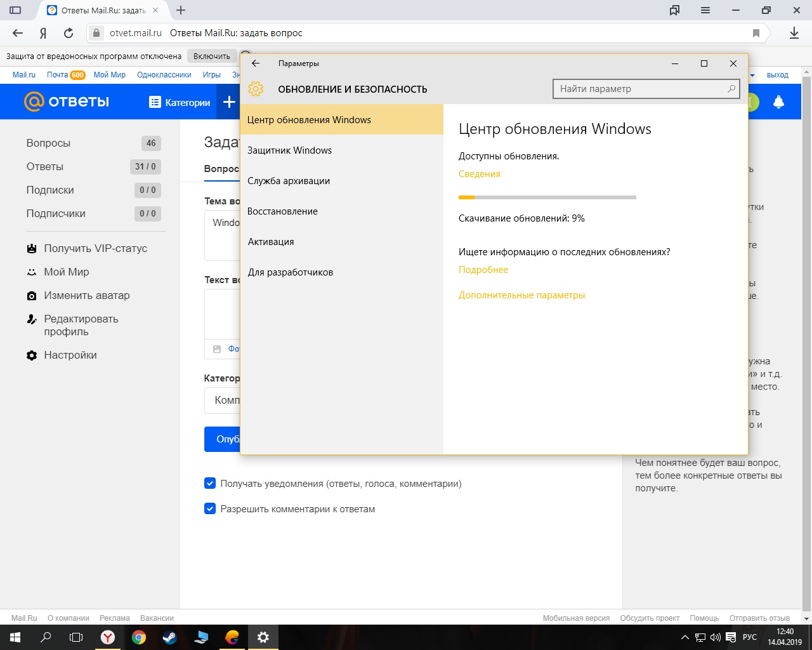Open Восстановление section
Viewport: 812px width, 650px height.
(x=341, y=211)
